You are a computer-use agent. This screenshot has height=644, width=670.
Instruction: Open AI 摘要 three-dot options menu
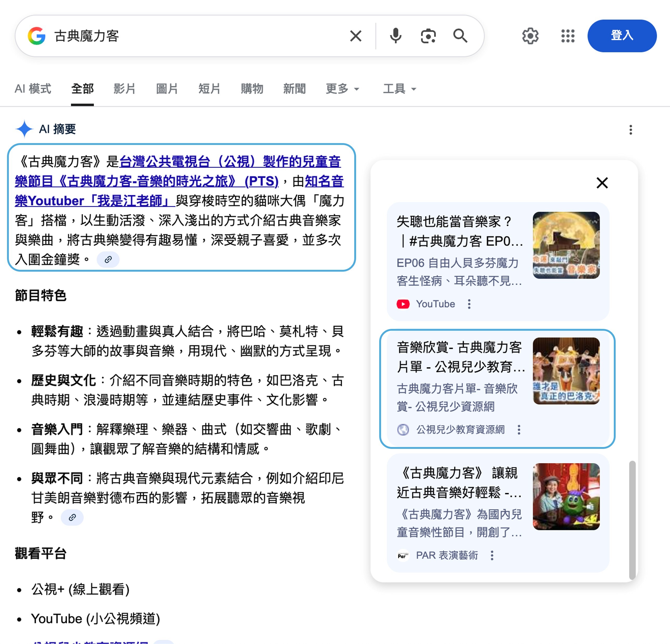(631, 130)
